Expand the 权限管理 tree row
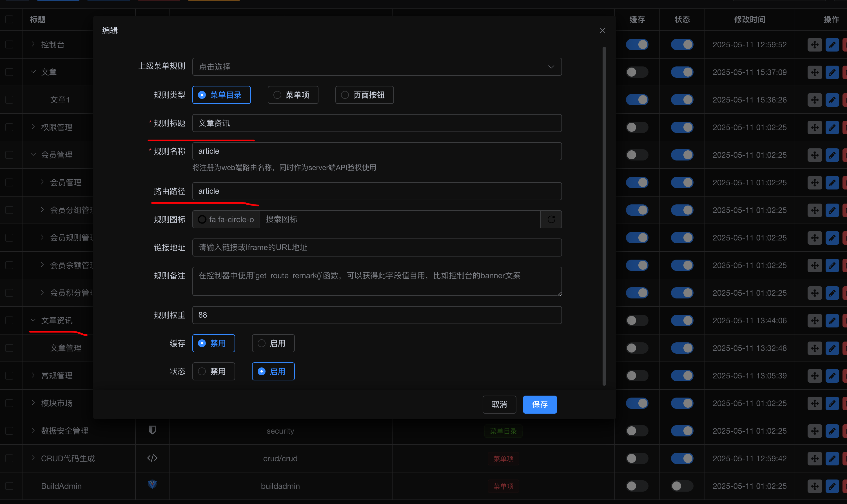Screen dimensions: 847x504 33,127
